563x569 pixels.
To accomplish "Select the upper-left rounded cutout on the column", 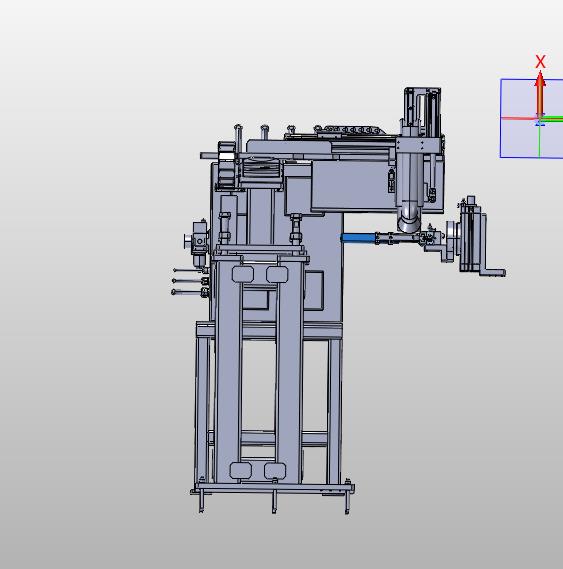I will (242, 274).
